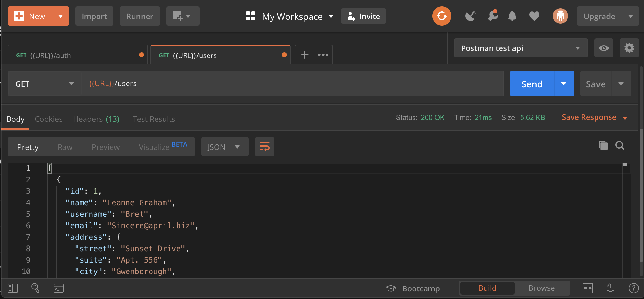Viewport: 644px width, 299px height.
Task: Open the Cookies response tab
Action: [48, 119]
